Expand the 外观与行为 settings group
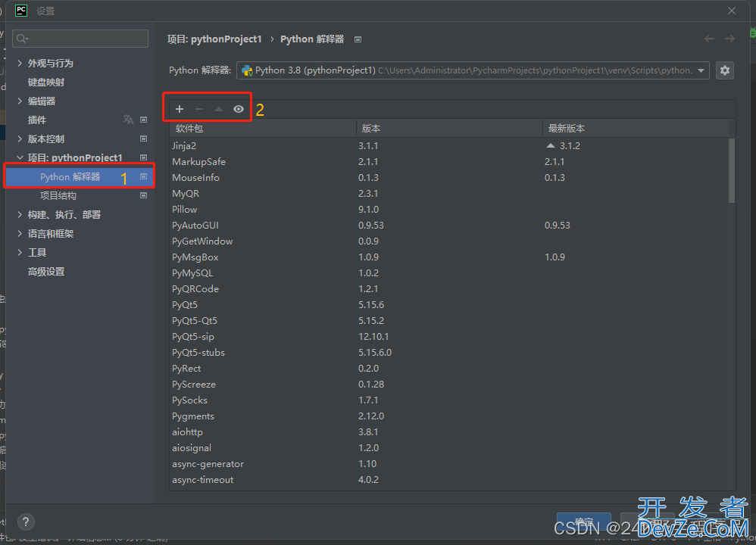The height and width of the screenshot is (545, 756). coord(20,63)
